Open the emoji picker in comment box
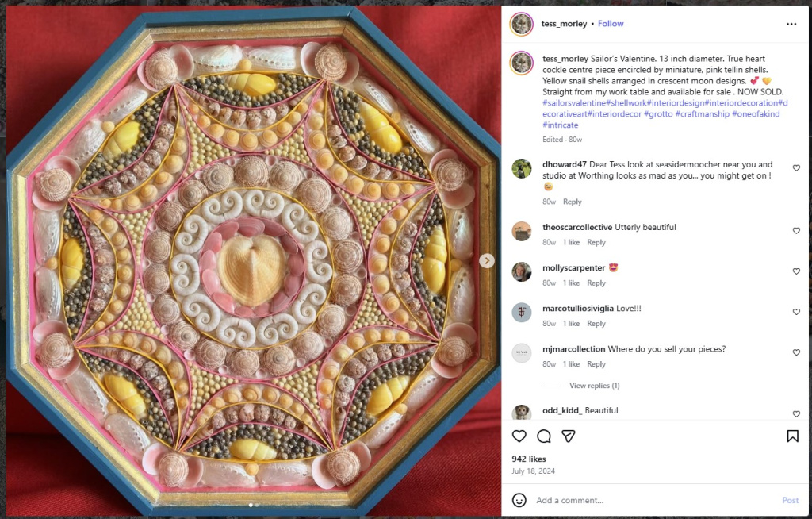The height and width of the screenshot is (519, 812). [519, 500]
